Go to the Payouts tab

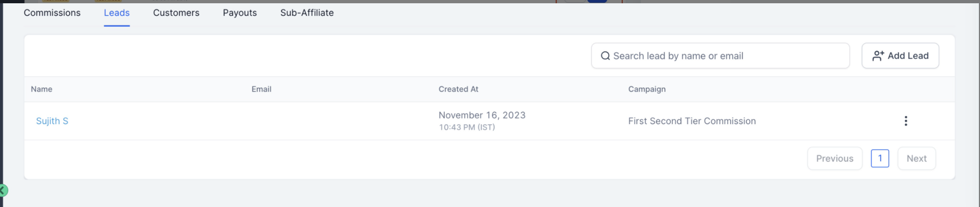pyautogui.click(x=240, y=13)
